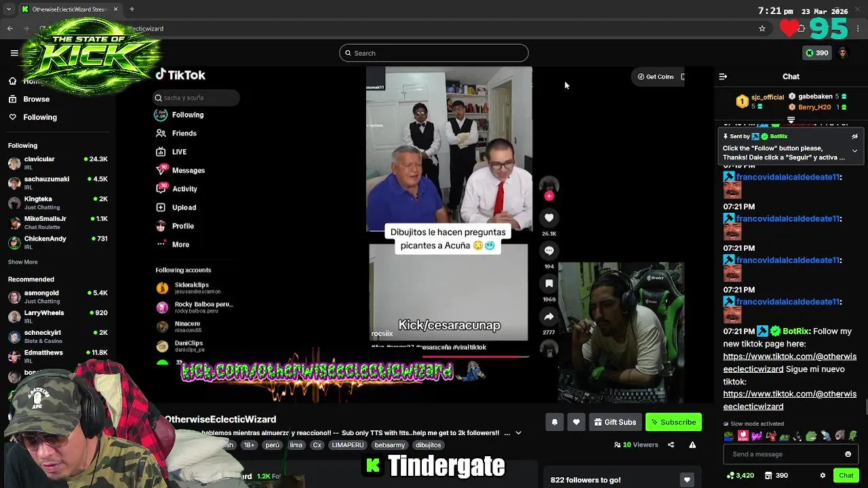Image resolution: width=868 pixels, height=488 pixels.
Task: Expand pinned message chevron
Action: coord(854,150)
